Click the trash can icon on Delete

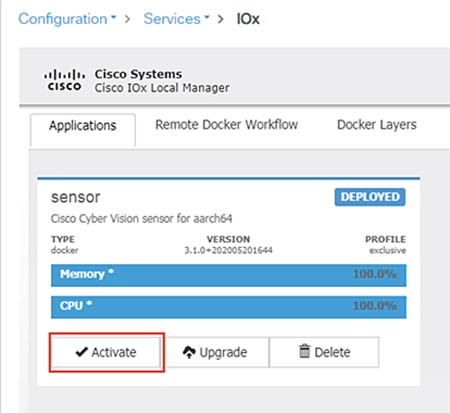[x=304, y=351]
